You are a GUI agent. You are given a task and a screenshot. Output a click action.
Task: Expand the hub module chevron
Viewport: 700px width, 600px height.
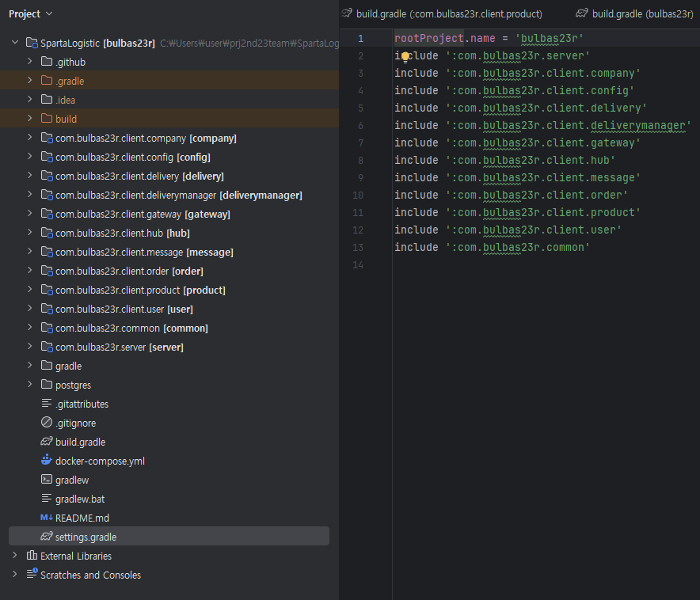[x=30, y=232]
